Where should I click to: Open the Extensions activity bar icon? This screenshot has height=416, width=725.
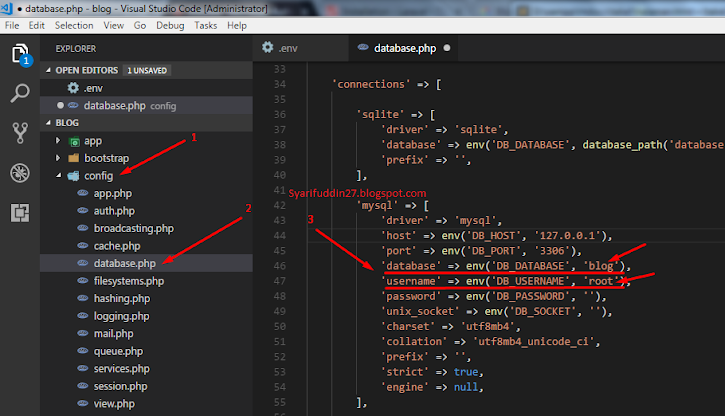[x=20, y=213]
